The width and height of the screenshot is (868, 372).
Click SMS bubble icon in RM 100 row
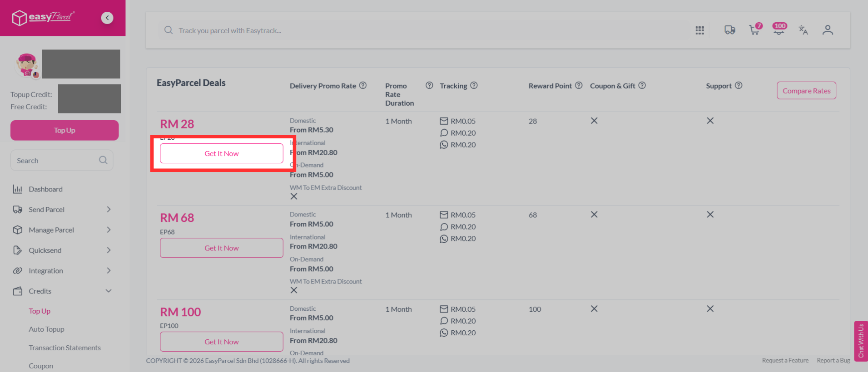[x=444, y=321]
